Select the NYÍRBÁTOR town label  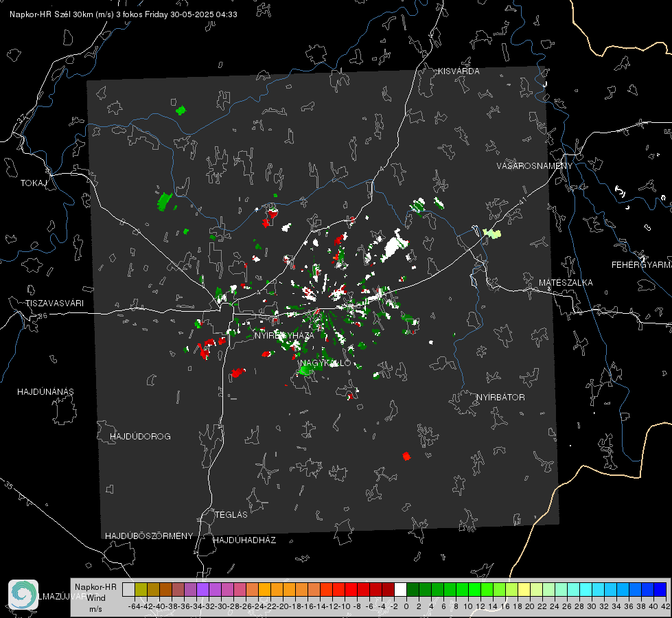coord(500,398)
